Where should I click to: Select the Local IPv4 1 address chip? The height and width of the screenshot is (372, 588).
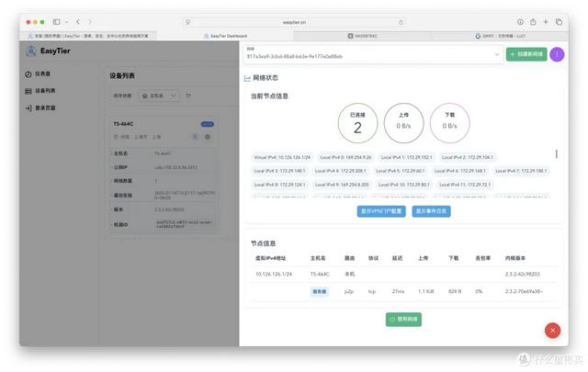point(406,157)
